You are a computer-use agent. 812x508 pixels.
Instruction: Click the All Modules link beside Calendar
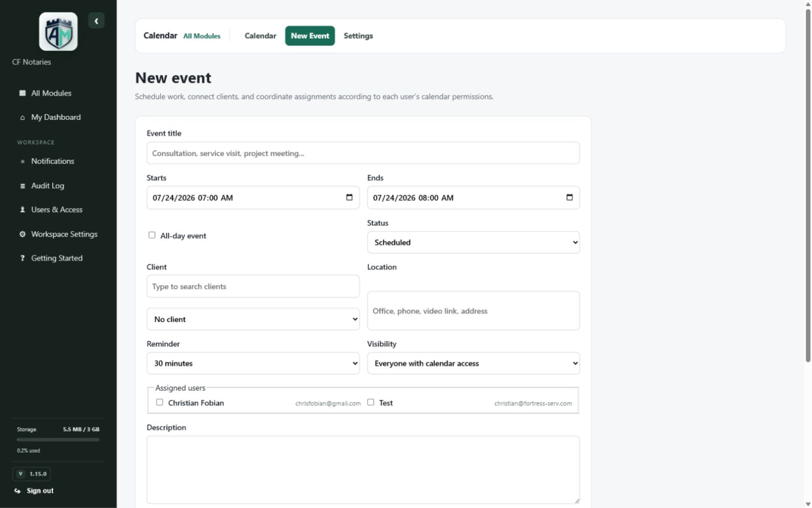(202, 36)
